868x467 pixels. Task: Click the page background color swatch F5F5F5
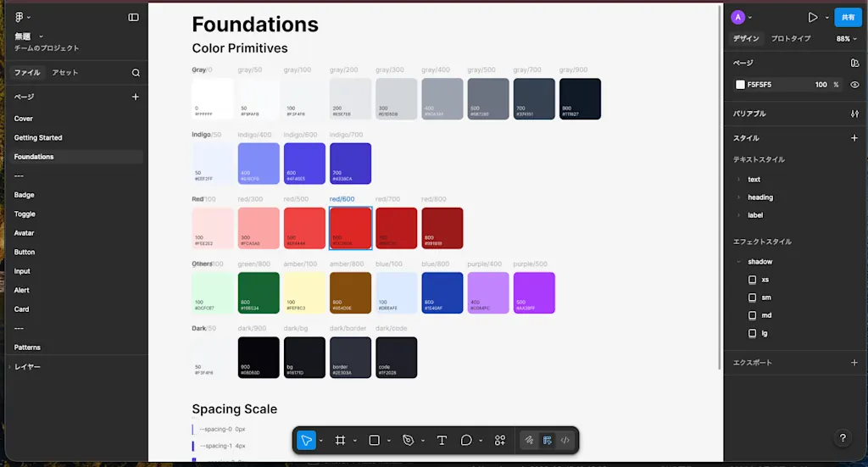740,85
